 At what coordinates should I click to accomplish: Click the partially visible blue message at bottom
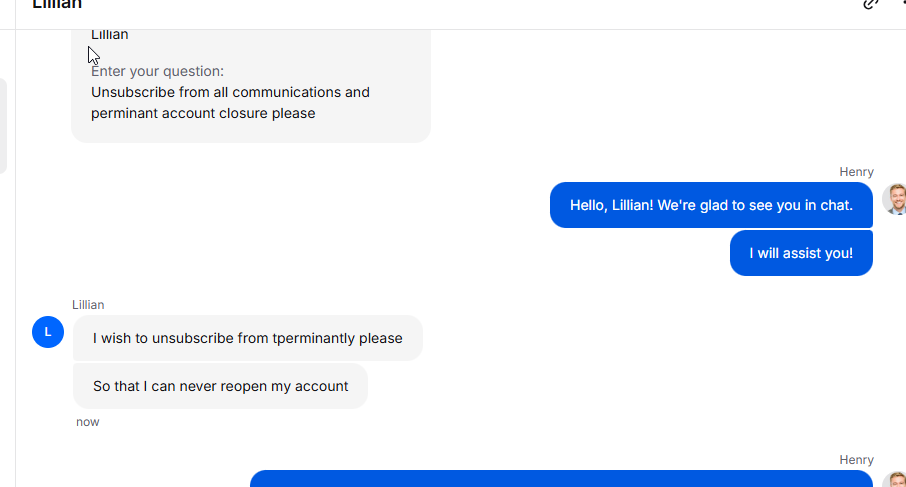560,478
